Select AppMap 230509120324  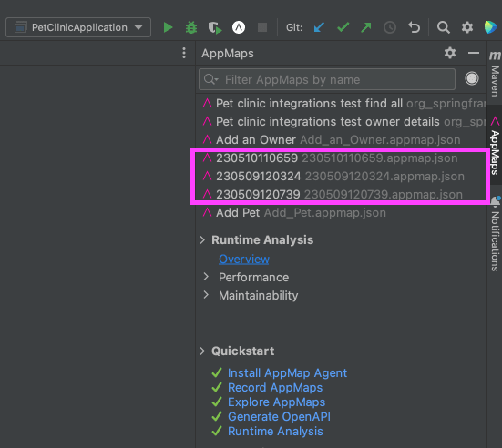click(341, 177)
